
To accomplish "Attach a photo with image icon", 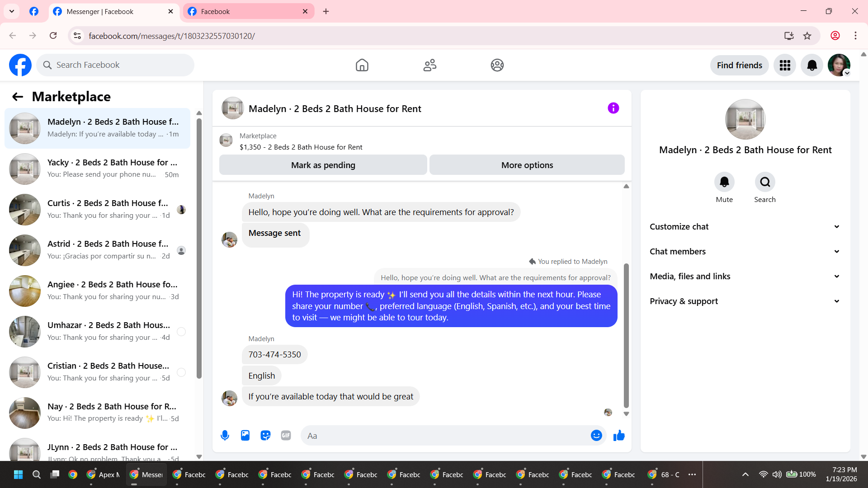I will [245, 436].
